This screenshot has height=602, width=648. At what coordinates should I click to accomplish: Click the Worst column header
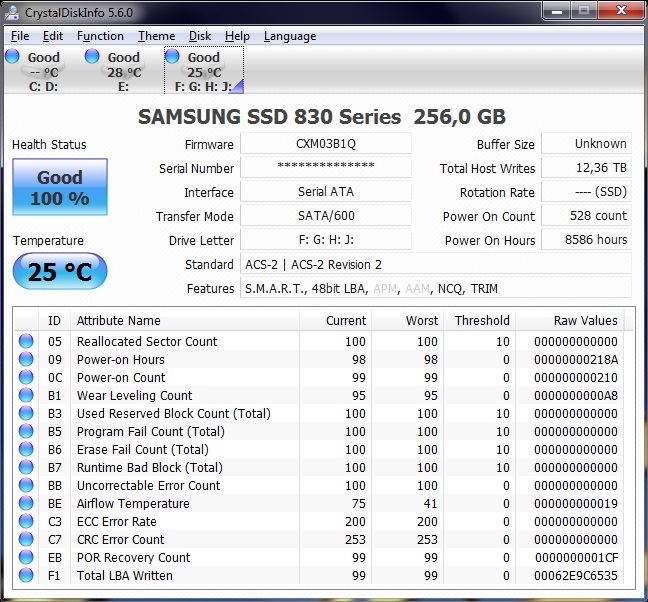407,320
